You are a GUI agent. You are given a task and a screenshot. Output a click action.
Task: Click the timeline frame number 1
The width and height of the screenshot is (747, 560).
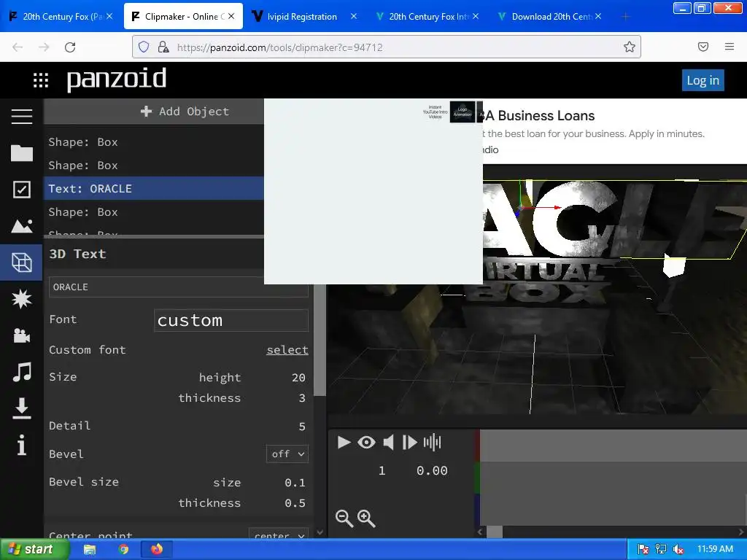[382, 471]
